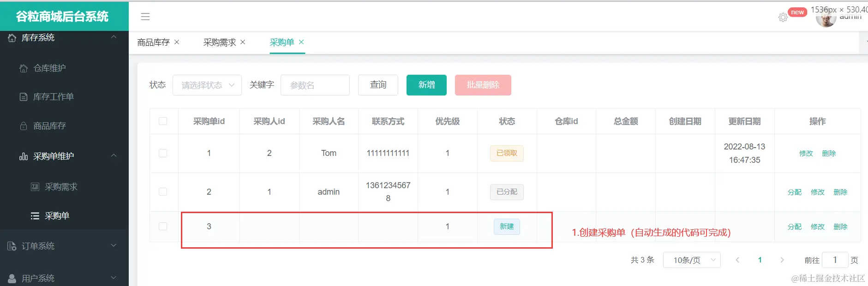Image resolution: width=868 pixels, height=286 pixels.
Task: Open the 请选择状态 dropdown
Action: [207, 85]
